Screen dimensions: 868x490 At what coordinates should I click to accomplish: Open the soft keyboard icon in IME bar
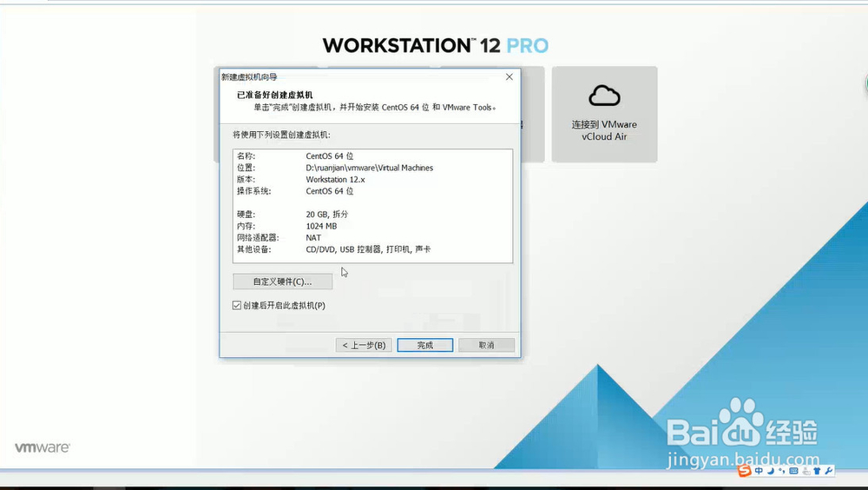click(794, 471)
